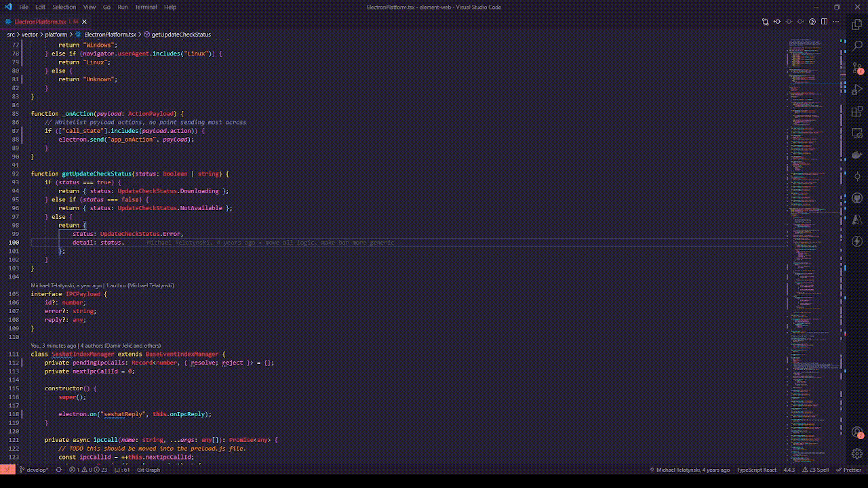Click Open Changes compare icon in editor toolbar
Image resolution: width=868 pixels, height=488 pixels.
tap(766, 22)
